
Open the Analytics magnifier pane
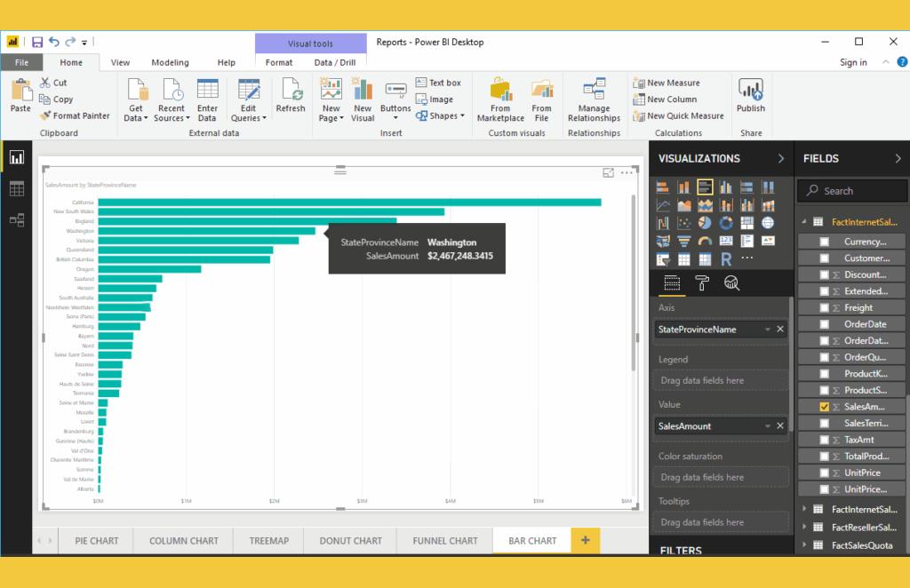coord(731,283)
